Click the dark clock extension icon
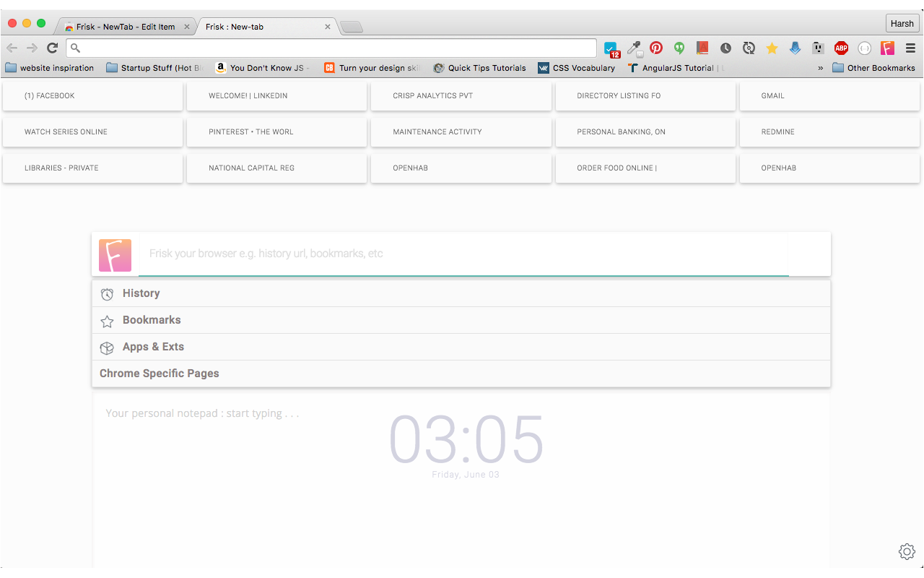Image resolution: width=924 pixels, height=578 pixels. [725, 48]
